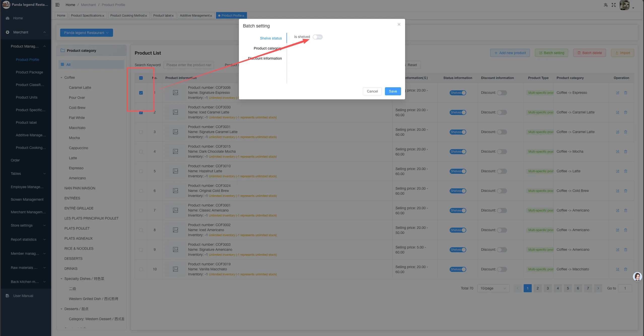This screenshot has width=644, height=336.
Task: Open Product Package in sidebar
Action: (29, 72)
